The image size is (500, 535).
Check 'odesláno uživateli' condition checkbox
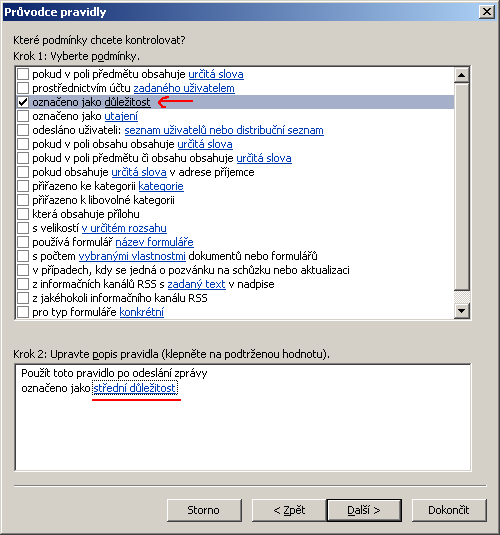pos(23,130)
